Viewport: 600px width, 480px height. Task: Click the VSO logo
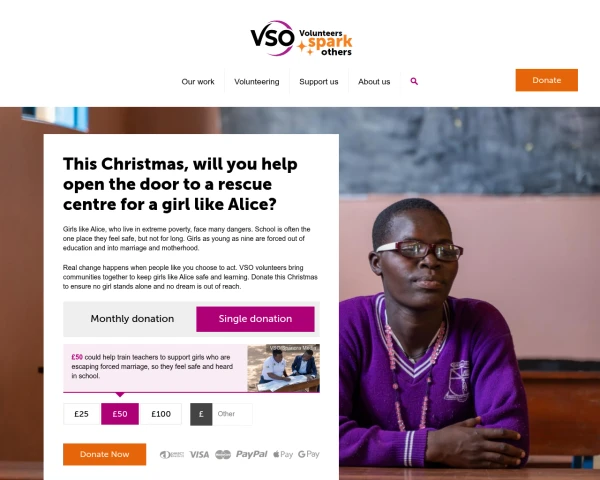301,38
